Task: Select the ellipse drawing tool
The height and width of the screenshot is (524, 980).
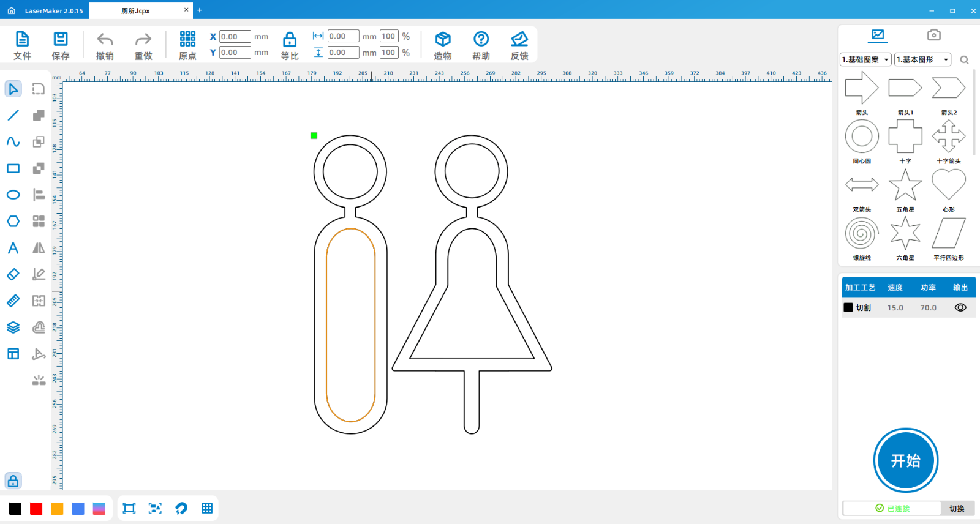Action: pos(13,195)
